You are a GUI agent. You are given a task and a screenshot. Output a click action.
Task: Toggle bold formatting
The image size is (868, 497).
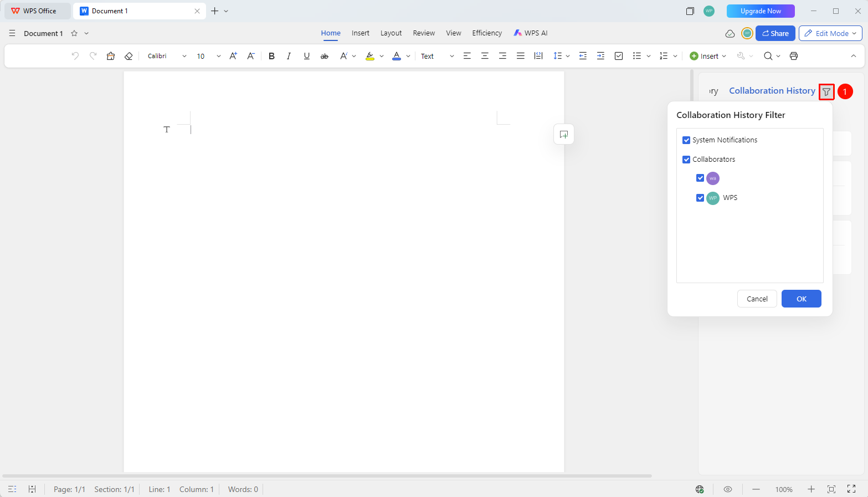pos(271,56)
